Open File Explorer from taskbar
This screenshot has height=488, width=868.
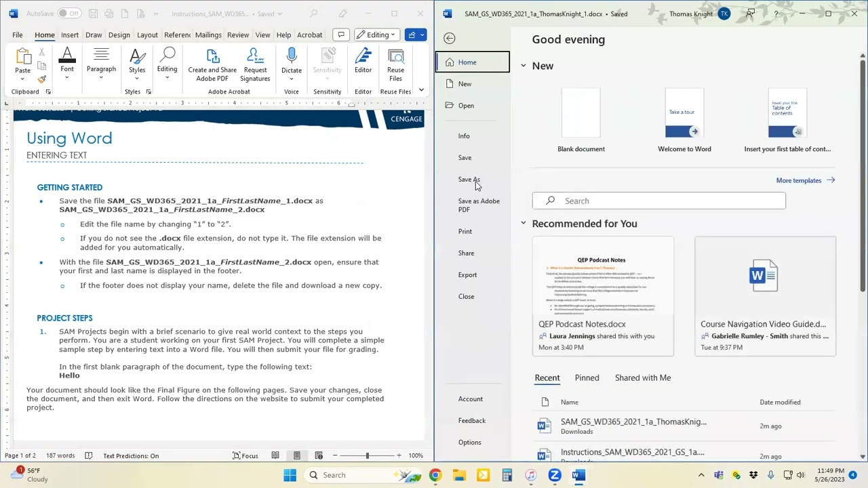point(459,475)
